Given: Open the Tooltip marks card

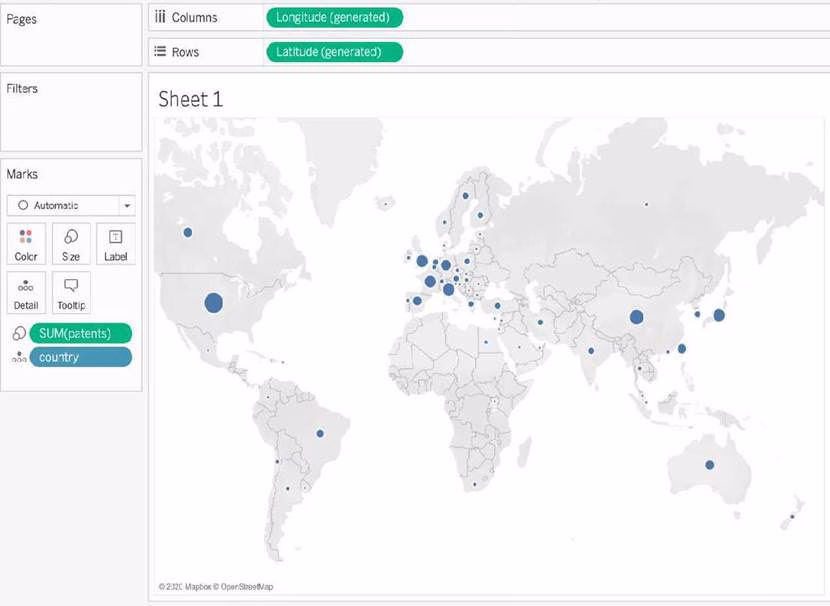Looking at the screenshot, I should click(71, 292).
